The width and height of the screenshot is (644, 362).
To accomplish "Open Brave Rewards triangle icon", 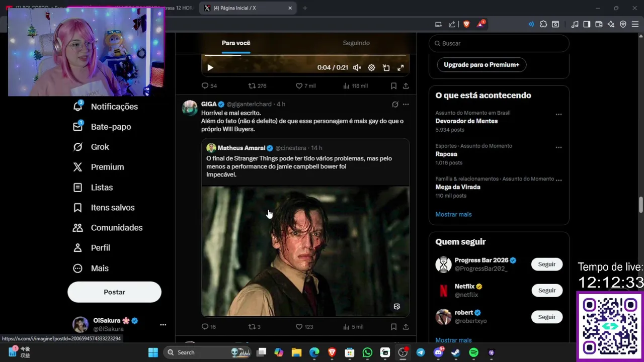I will point(480,24).
